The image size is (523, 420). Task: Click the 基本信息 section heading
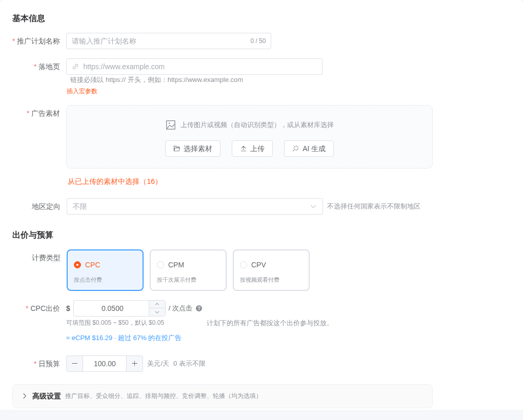(29, 18)
